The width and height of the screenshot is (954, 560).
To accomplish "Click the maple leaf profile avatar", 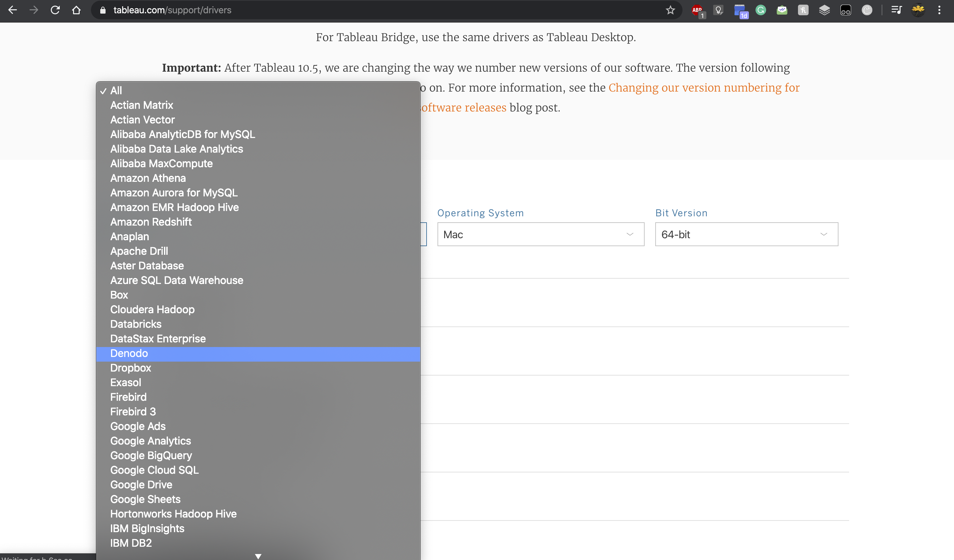I will point(918,10).
